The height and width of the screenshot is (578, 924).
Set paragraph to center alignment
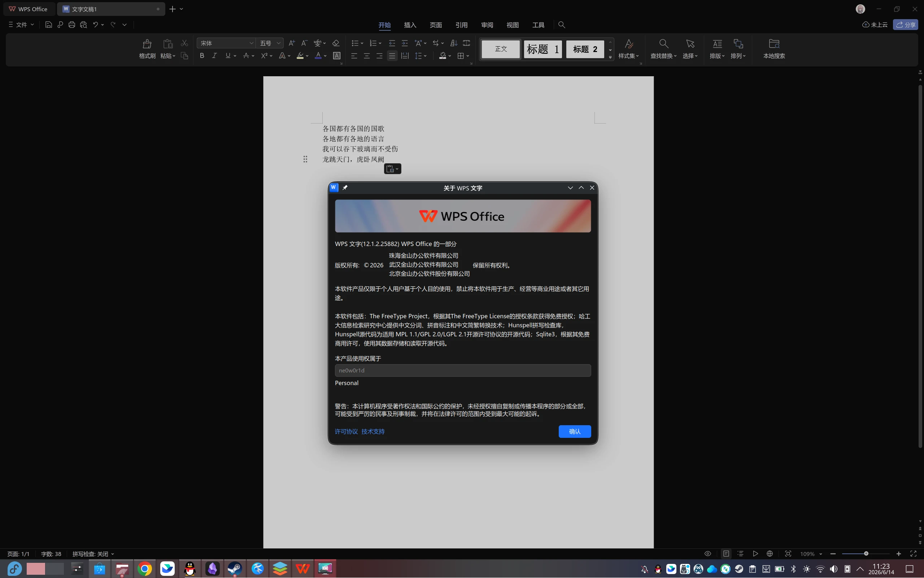click(x=367, y=56)
